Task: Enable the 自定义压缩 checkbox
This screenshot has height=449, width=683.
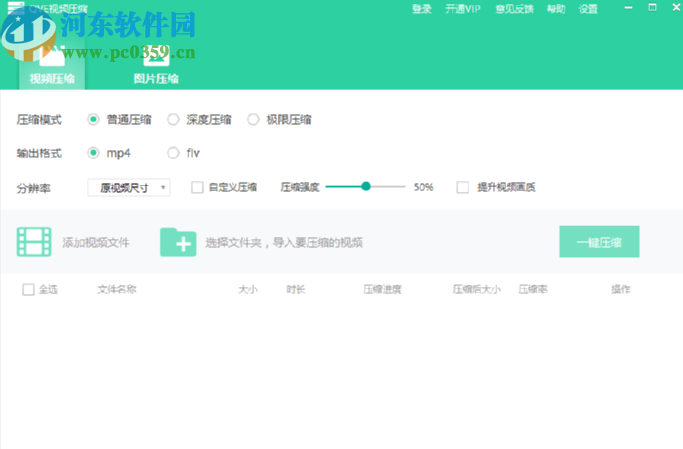Action: click(x=197, y=187)
